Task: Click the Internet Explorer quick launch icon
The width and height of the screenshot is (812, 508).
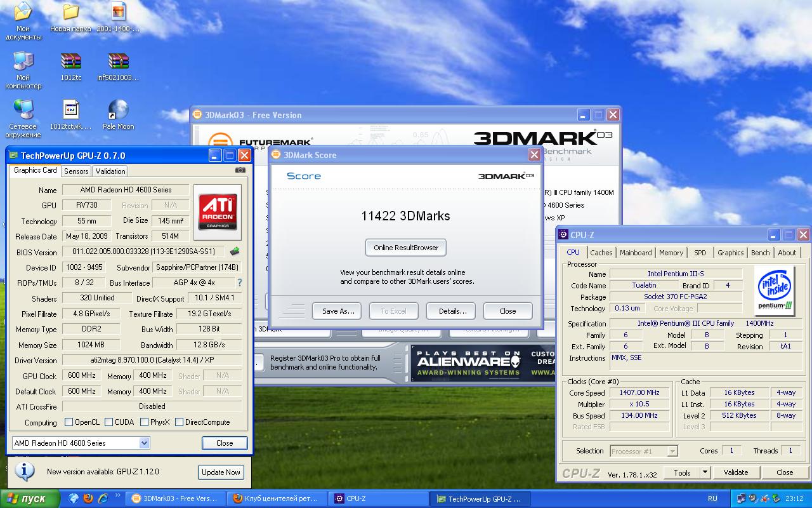Action: (x=102, y=498)
